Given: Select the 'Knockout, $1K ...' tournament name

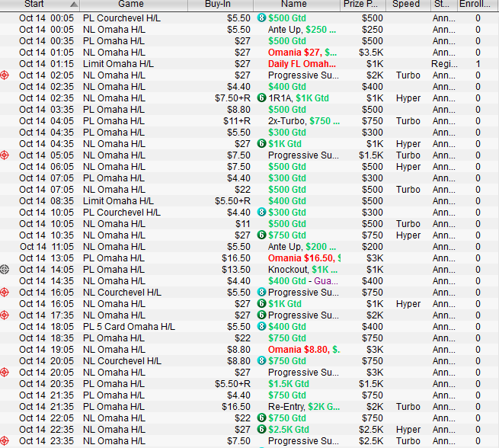Looking at the screenshot, I should pos(302,270).
